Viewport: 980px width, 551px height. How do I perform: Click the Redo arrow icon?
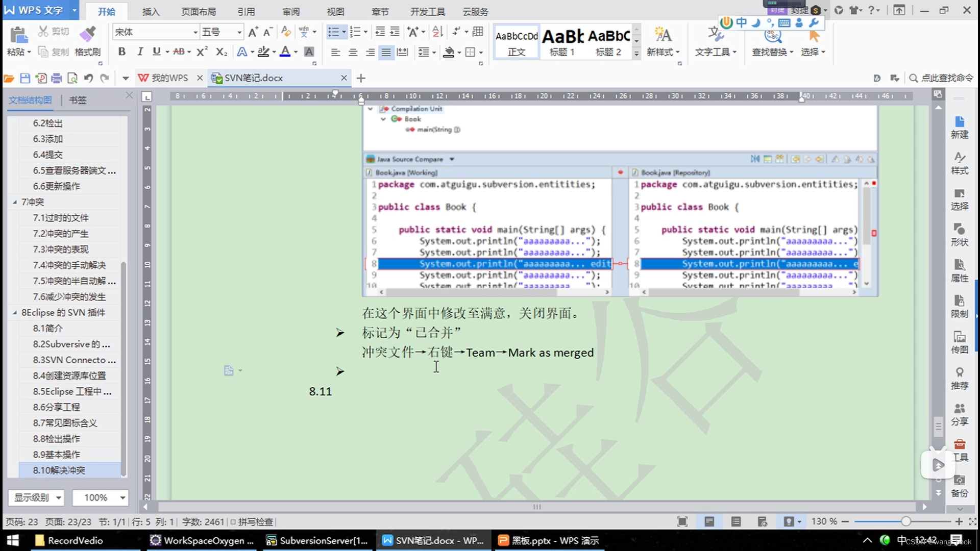coord(105,78)
